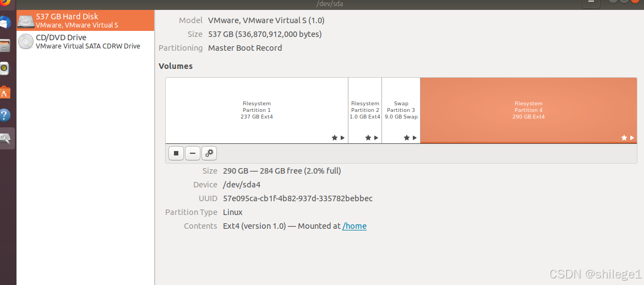
Task: Click "290 GB — 284 GB free (2.0% full)"
Action: click(x=282, y=171)
